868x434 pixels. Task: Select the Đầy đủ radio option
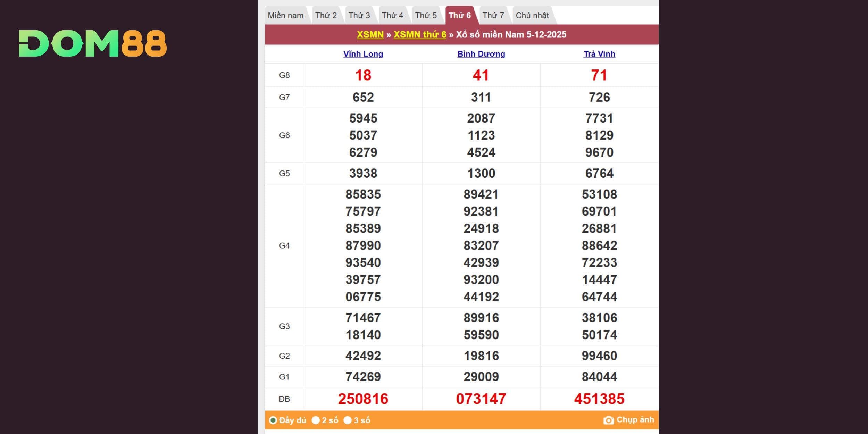pos(273,420)
